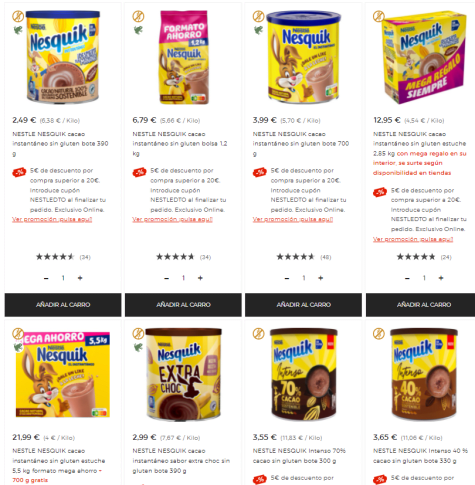Click frog icon on 5.5 kg mega ahorro box
This screenshot has height=485, width=475.
pos(18,347)
